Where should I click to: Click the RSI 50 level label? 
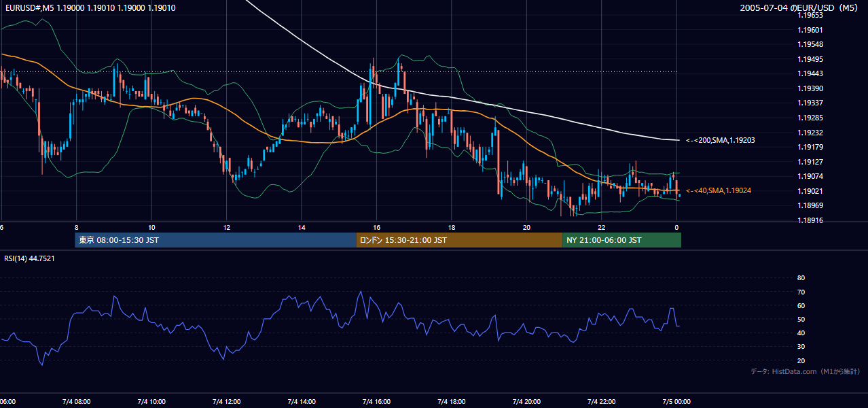[x=801, y=319]
